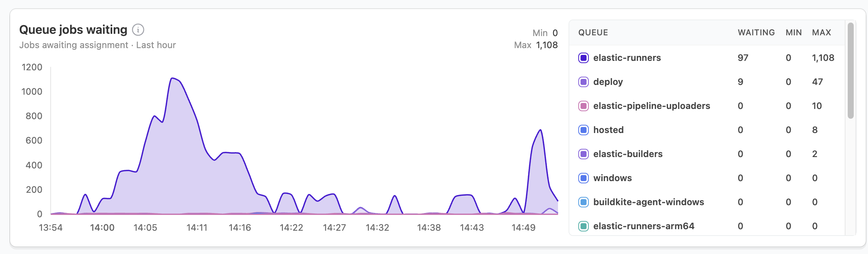Sort table by WAITING column header

[x=756, y=33]
